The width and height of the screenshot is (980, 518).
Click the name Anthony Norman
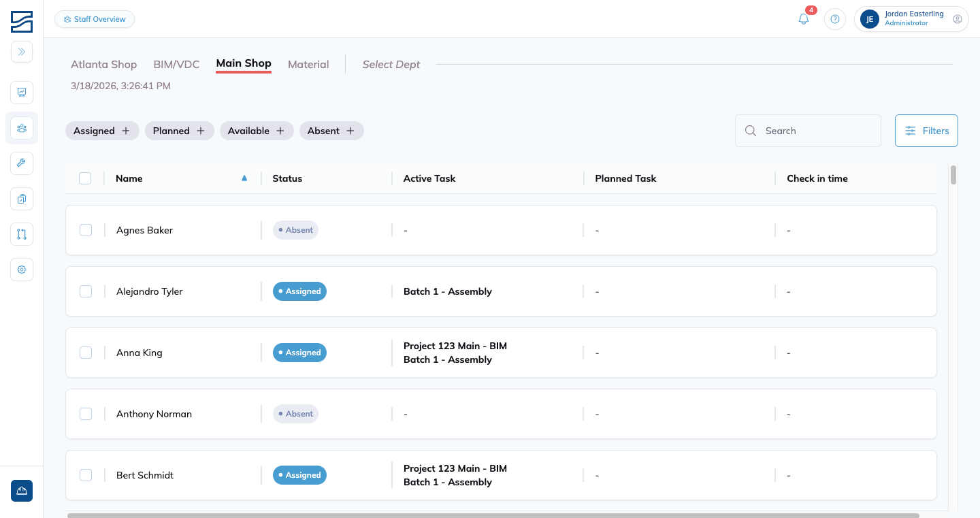point(154,414)
